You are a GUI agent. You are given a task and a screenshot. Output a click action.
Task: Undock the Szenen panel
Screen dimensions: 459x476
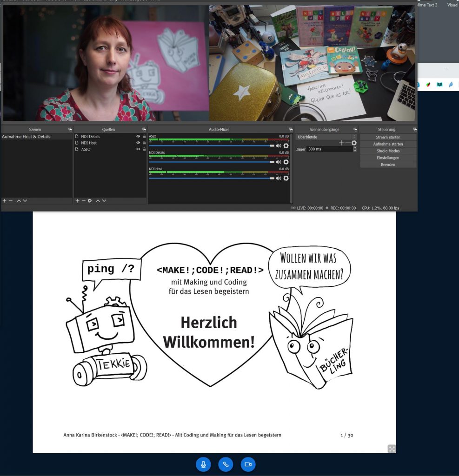coord(70,130)
